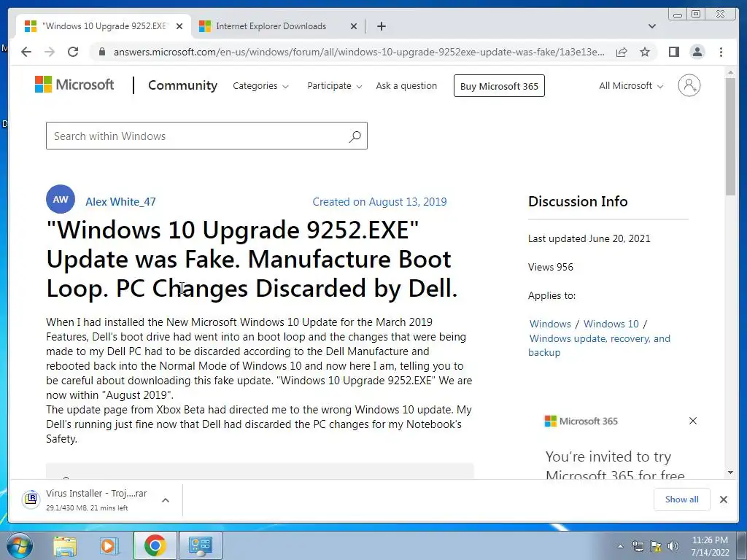
Task: Open Chrome side panel
Action: click(x=673, y=52)
